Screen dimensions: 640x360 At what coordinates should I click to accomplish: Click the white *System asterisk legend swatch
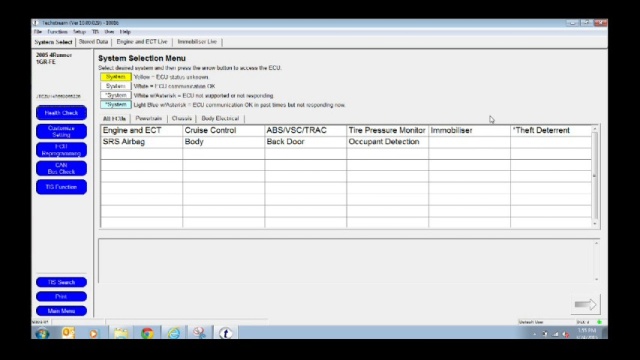[x=116, y=96]
